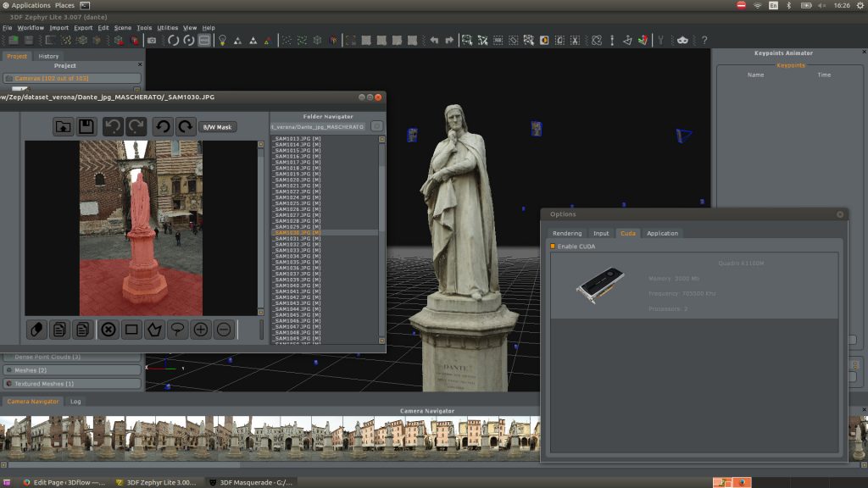
Task: Switch to the History tab
Action: pyautogui.click(x=48, y=57)
